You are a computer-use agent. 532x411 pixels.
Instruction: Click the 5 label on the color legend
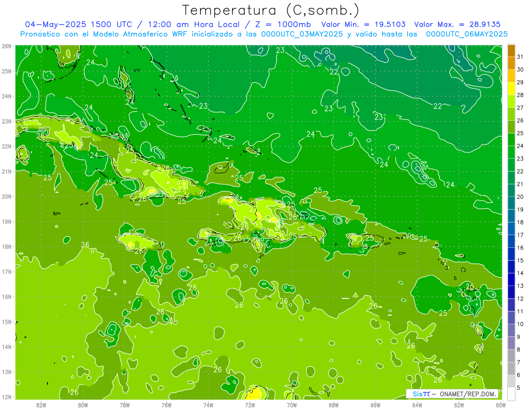pyautogui.click(x=519, y=388)
